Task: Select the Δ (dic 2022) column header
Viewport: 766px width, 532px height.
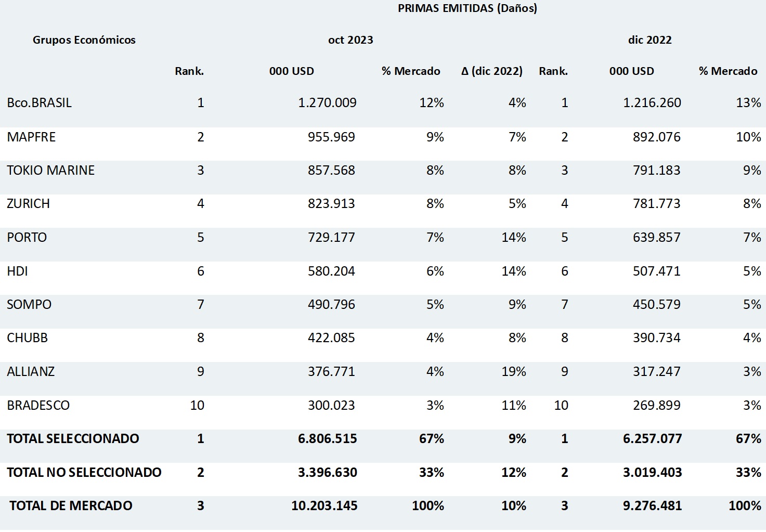Action: coord(492,71)
